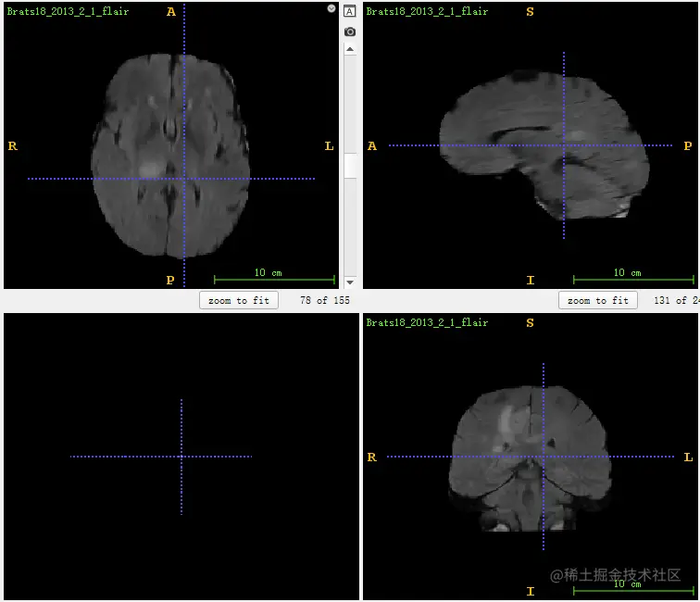
Task: Click the slice scrollbar up arrow
Action: pos(350,49)
